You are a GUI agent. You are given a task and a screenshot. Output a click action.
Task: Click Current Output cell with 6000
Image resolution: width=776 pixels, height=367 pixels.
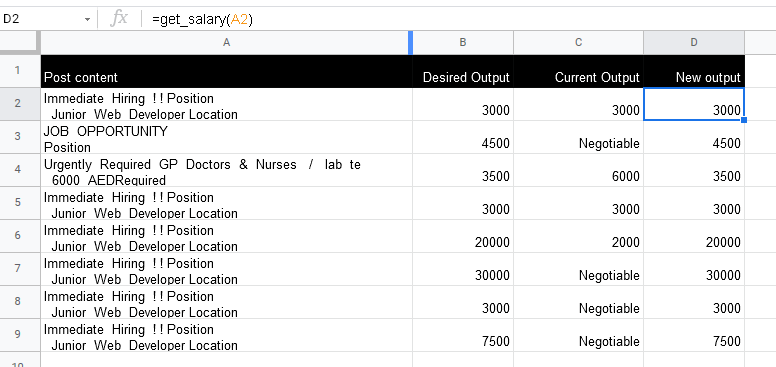coord(579,170)
